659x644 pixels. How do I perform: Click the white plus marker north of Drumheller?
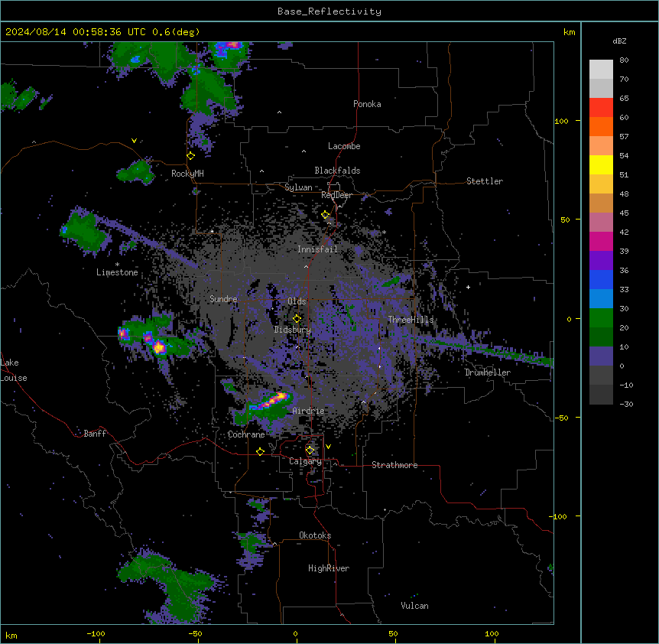468,287
